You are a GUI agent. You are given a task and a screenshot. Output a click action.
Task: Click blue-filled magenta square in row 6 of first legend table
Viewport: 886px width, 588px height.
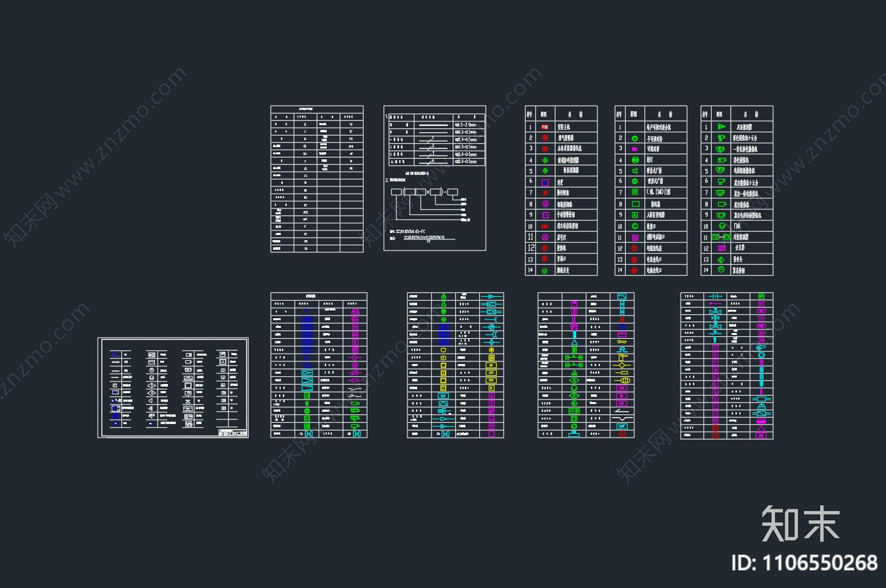point(544,182)
